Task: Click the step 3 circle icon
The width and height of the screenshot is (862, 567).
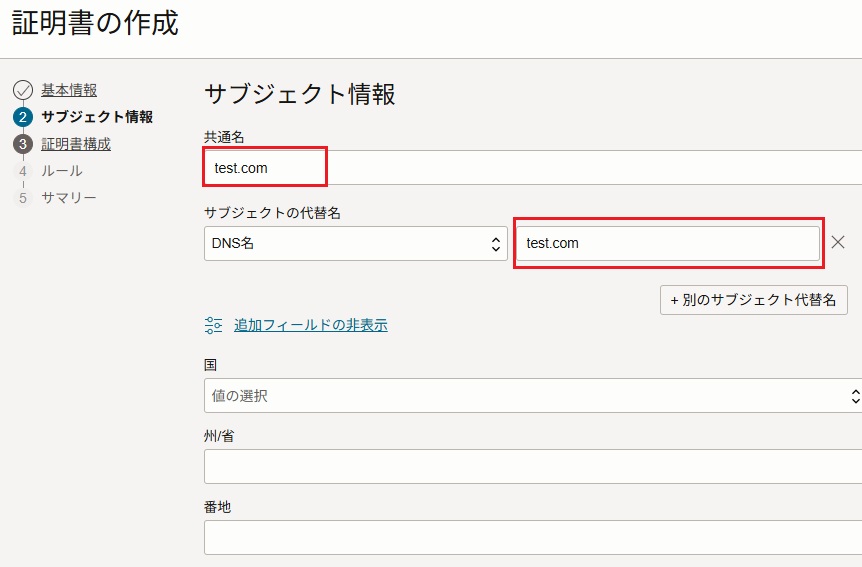Action: point(23,144)
